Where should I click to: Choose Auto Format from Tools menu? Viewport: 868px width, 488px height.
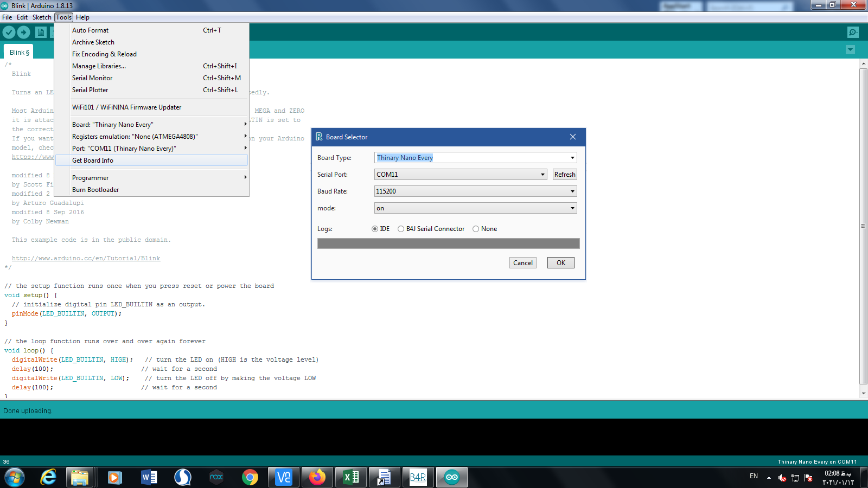[152, 30]
